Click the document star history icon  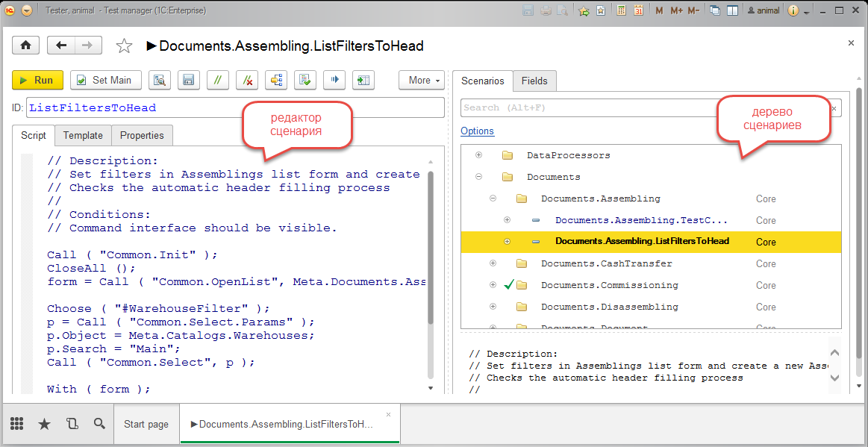tap(600, 10)
